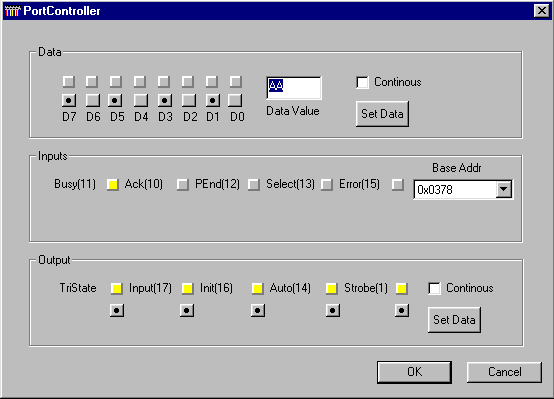Screen dimensions: 554x399
Task: Click the 'Busy(11)' label text
Action: (75, 184)
